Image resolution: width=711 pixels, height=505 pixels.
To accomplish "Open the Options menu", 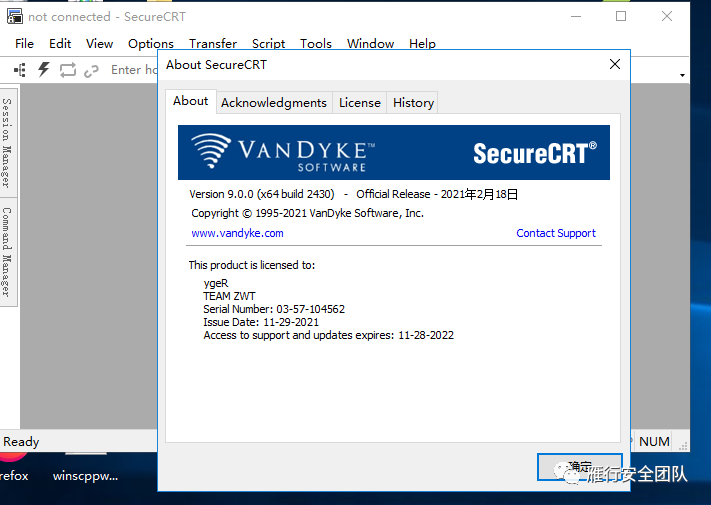I will point(151,44).
